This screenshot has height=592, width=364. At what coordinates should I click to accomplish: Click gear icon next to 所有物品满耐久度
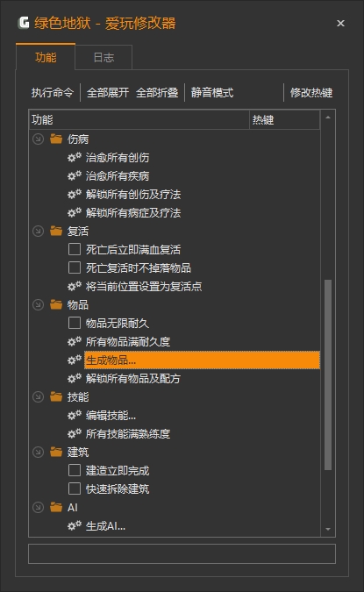coord(75,342)
